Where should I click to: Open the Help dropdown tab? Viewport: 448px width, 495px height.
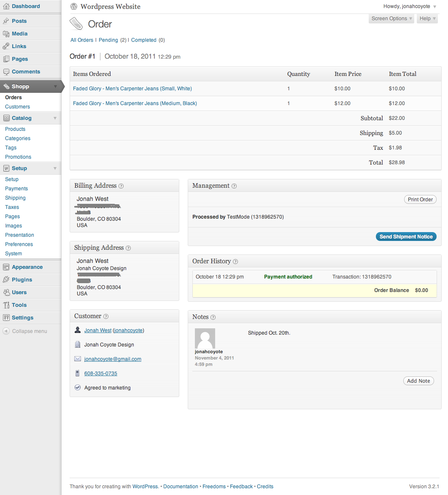click(x=427, y=19)
